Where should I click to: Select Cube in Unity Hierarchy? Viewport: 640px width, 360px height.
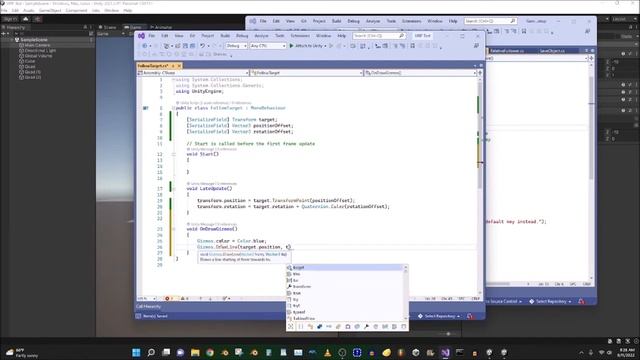(30, 61)
